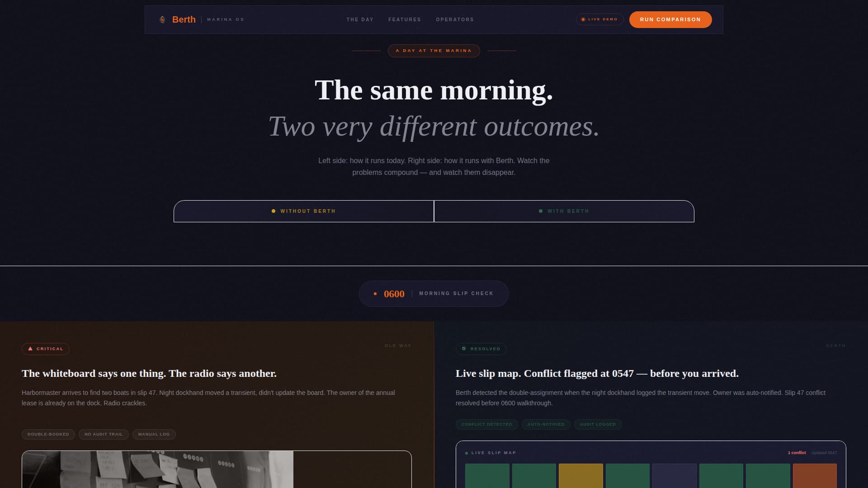
Task: Click the pulsing dot in LIVE DEMO pill
Action: point(583,19)
